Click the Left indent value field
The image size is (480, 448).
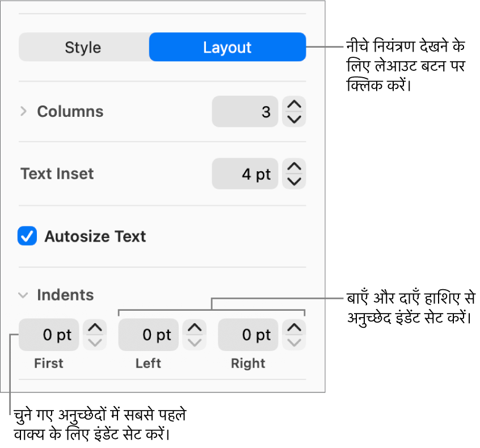click(x=148, y=335)
